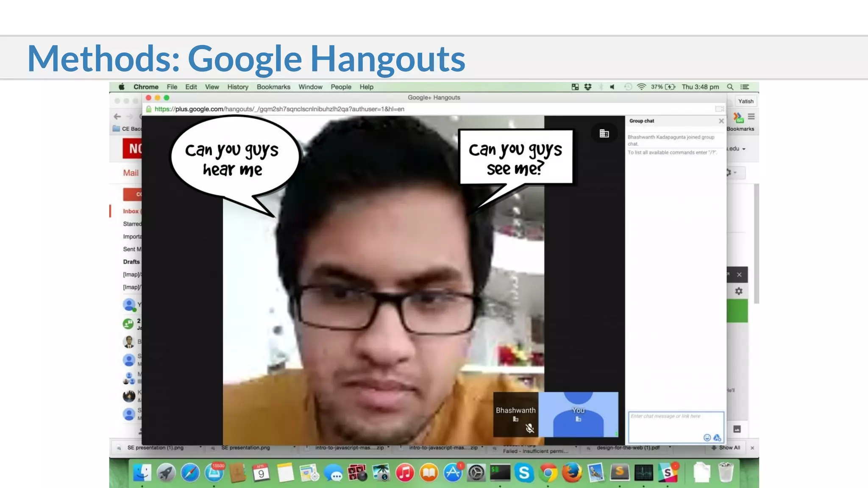Click the back arrow in background Chrome
Viewport: 868px width, 488px height.
point(117,116)
